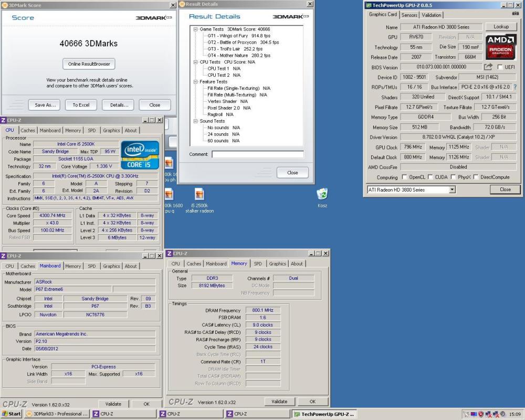Click the taskbar clock showing 15:09
This screenshot has height=420, width=525.
pos(515,414)
